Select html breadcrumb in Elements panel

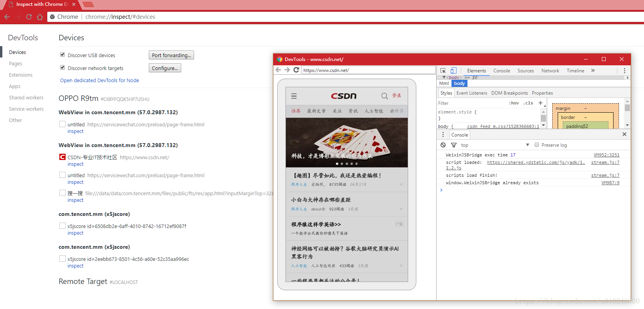point(444,83)
